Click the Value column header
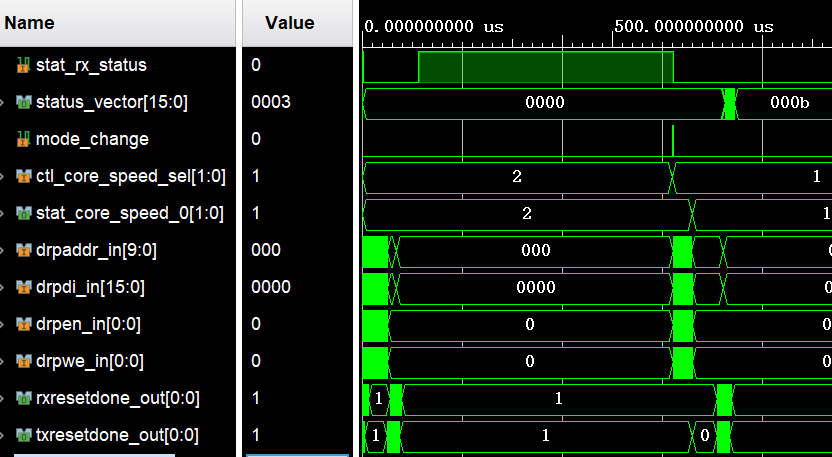The height and width of the screenshot is (457, 832). (x=297, y=23)
